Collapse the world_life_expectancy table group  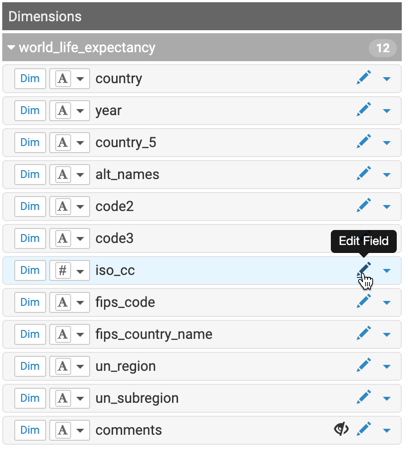pyautogui.click(x=11, y=48)
